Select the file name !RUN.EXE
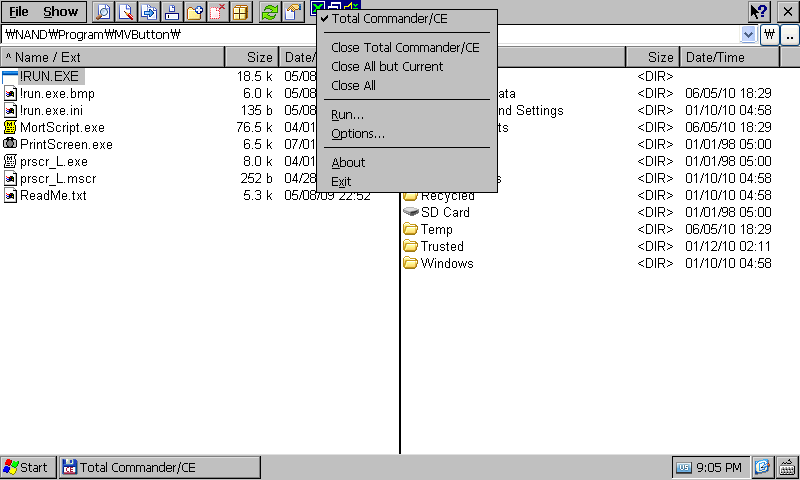This screenshot has width=800, height=480. (49, 77)
